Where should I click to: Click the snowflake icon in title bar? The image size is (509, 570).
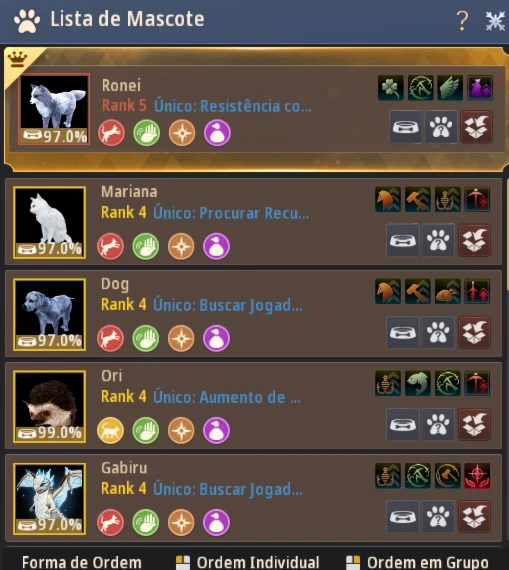[496, 21]
